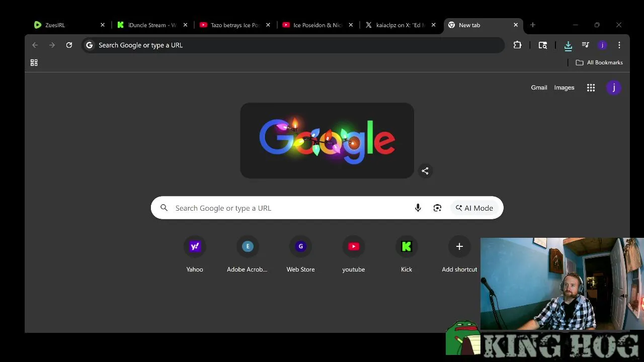This screenshot has height=362, width=644.
Task: Click the AI Mode button
Action: 474,208
